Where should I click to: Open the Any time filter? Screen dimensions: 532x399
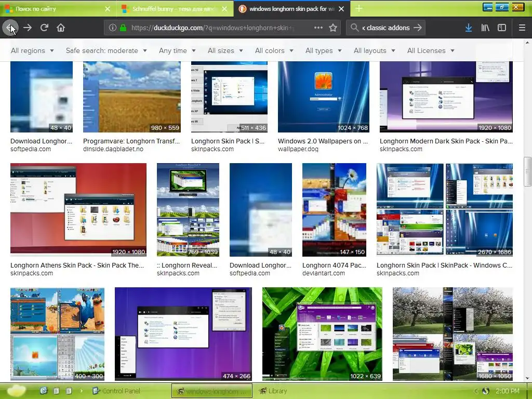click(x=177, y=50)
